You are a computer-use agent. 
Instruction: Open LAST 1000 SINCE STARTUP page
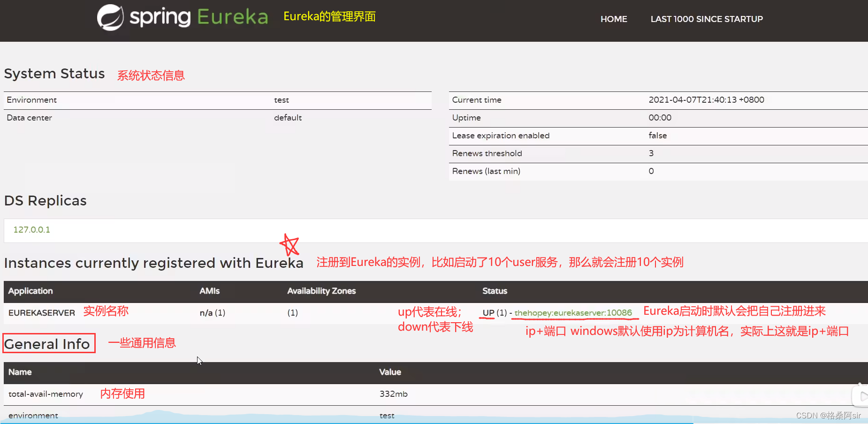707,19
